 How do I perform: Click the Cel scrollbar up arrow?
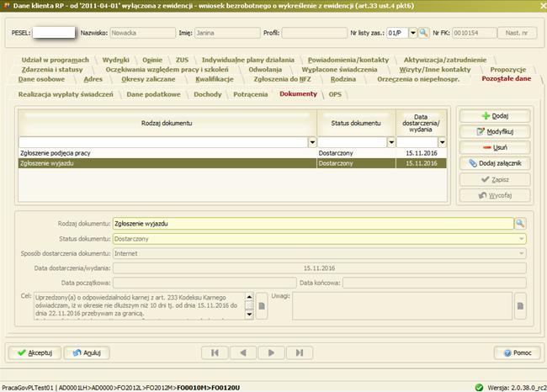pyautogui.click(x=249, y=297)
